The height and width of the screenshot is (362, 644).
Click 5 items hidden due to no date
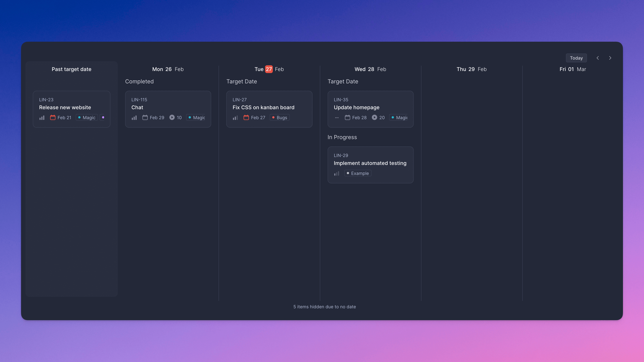coord(324,307)
